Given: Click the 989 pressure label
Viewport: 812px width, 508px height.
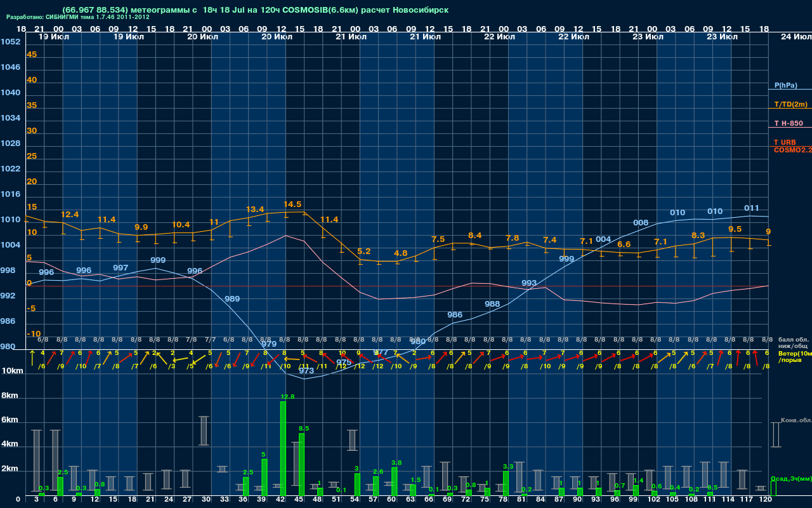Looking at the screenshot, I should (232, 298).
